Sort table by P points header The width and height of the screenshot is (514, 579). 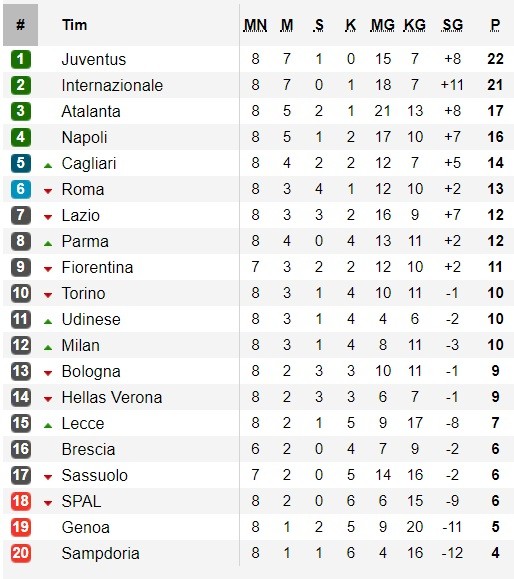(495, 25)
